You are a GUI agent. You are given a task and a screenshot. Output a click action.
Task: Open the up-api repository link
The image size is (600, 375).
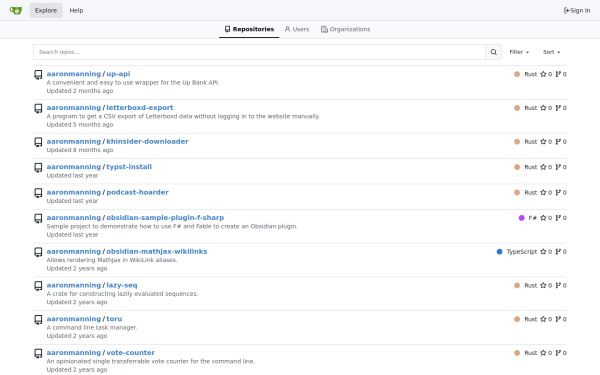118,74
